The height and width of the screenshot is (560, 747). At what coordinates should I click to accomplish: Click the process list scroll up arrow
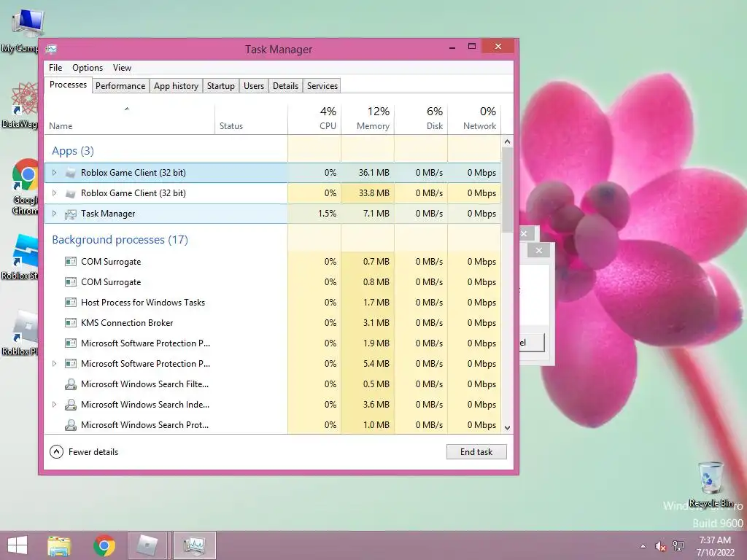tap(508, 141)
